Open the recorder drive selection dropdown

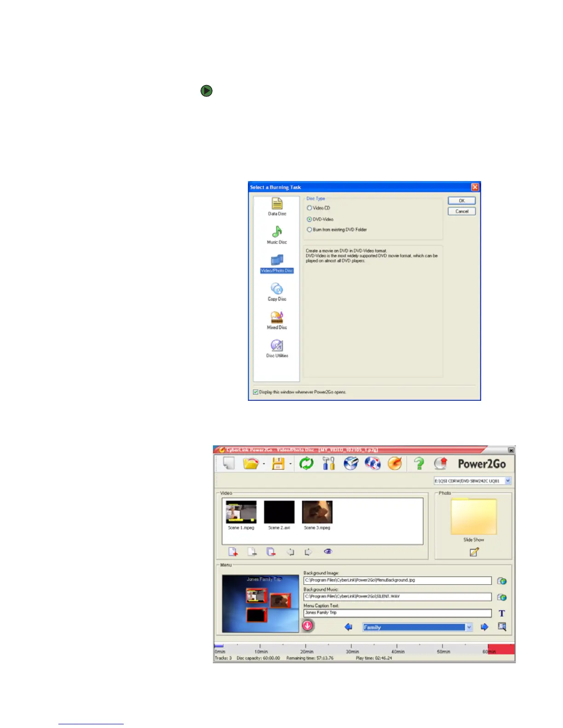pyautogui.click(x=508, y=481)
